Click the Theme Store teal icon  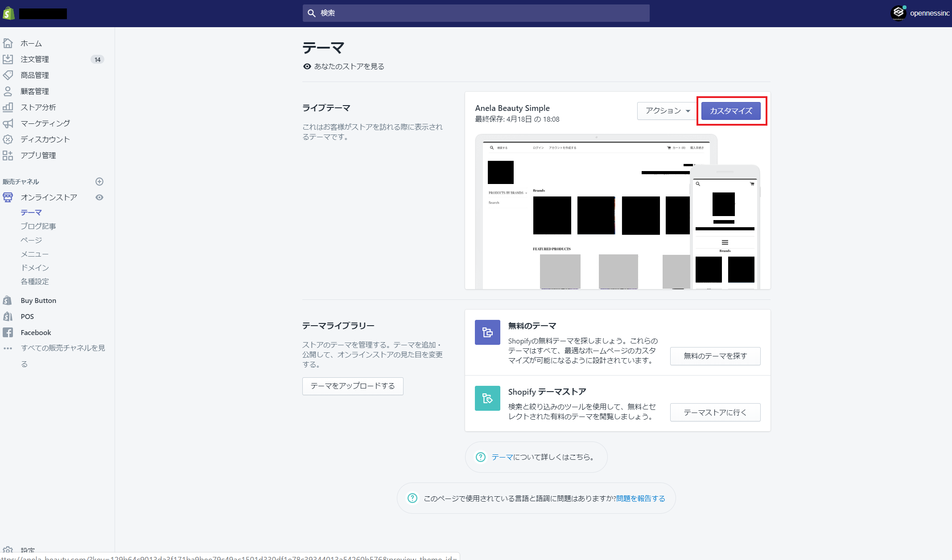[487, 398]
